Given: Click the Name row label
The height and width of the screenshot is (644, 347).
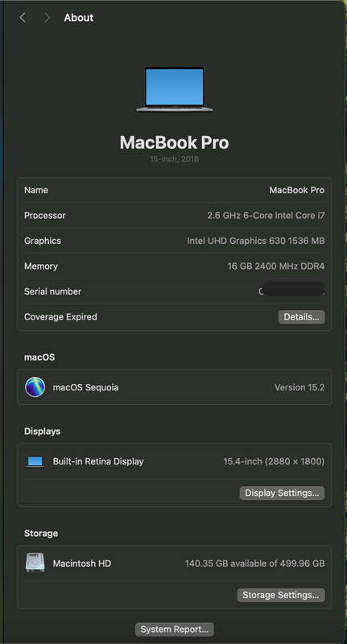Looking at the screenshot, I should pyautogui.click(x=36, y=190).
